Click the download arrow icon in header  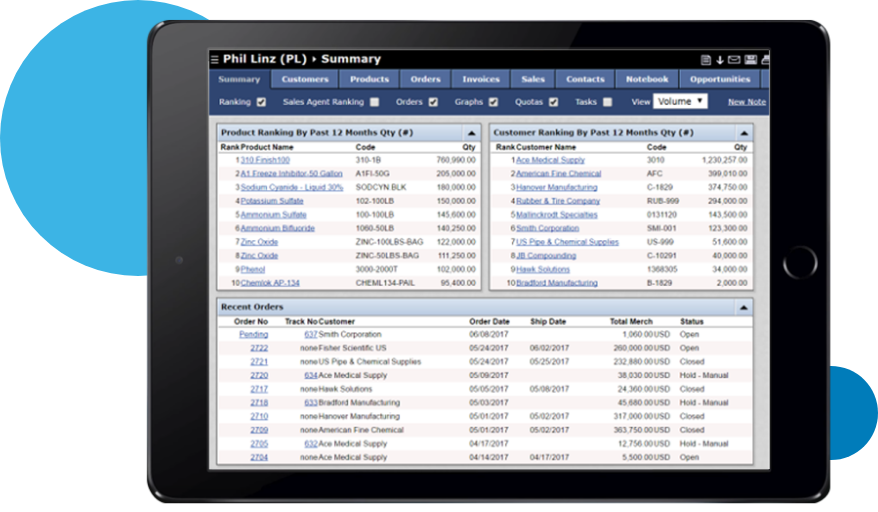pos(720,59)
